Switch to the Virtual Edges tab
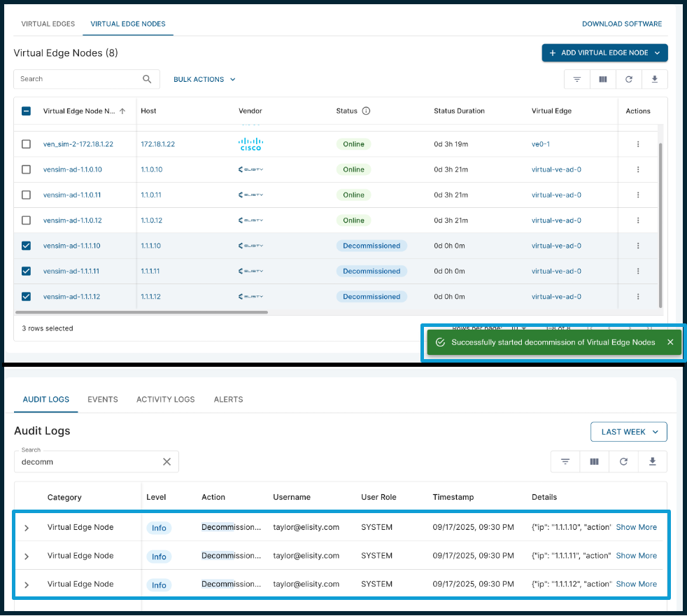Screen dimensions: 687x616 [x=48, y=24]
